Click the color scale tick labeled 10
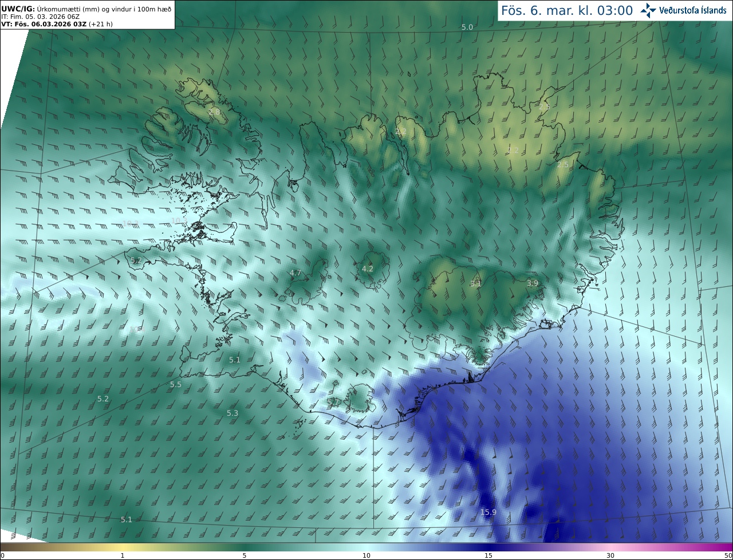Viewport: 733px width, 560px height. coord(366,555)
